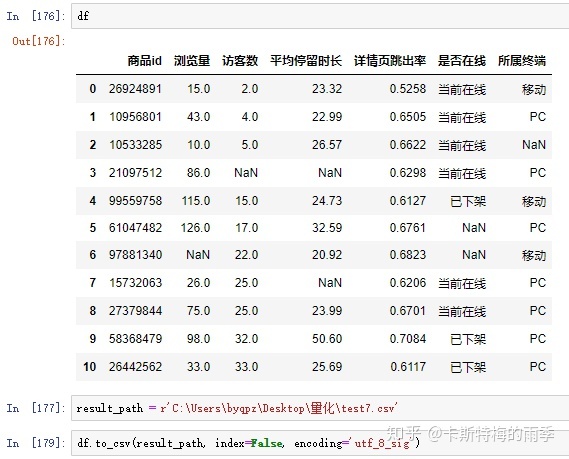
Task: Click the 移动 terminal cell in row 0
Action: (534, 89)
